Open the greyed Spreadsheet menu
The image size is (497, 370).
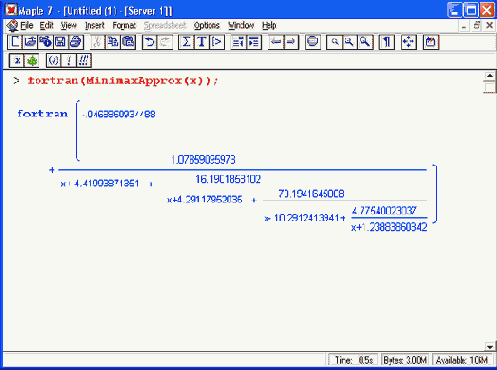pyautogui.click(x=165, y=25)
